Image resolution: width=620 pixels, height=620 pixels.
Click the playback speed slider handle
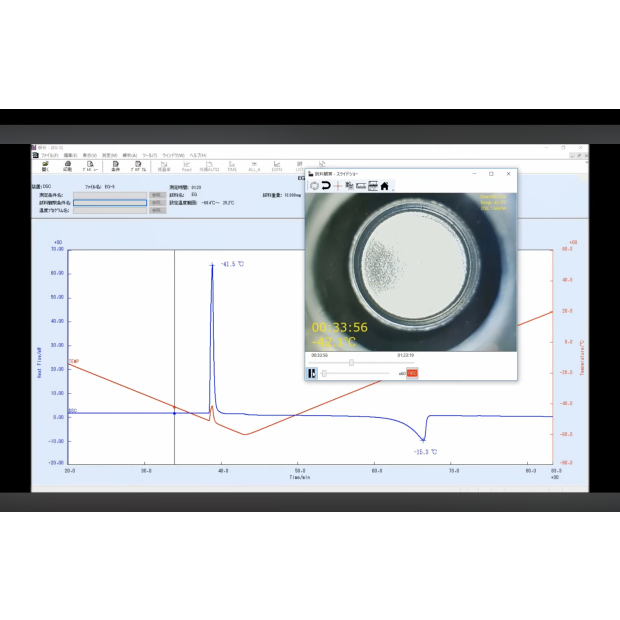click(324, 373)
